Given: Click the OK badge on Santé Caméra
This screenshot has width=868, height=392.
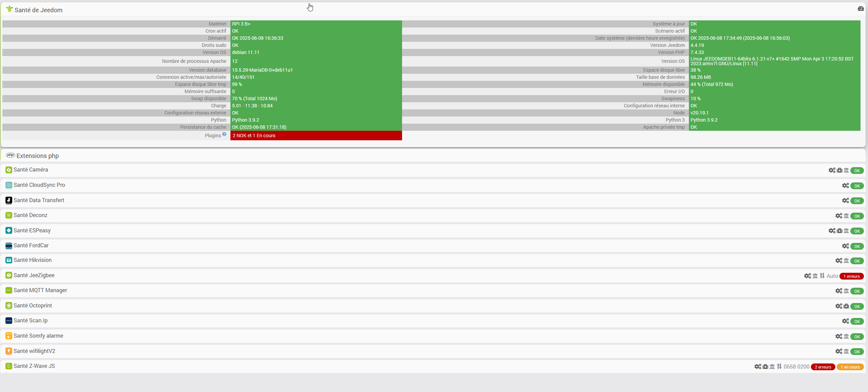Looking at the screenshot, I should click(x=857, y=171).
